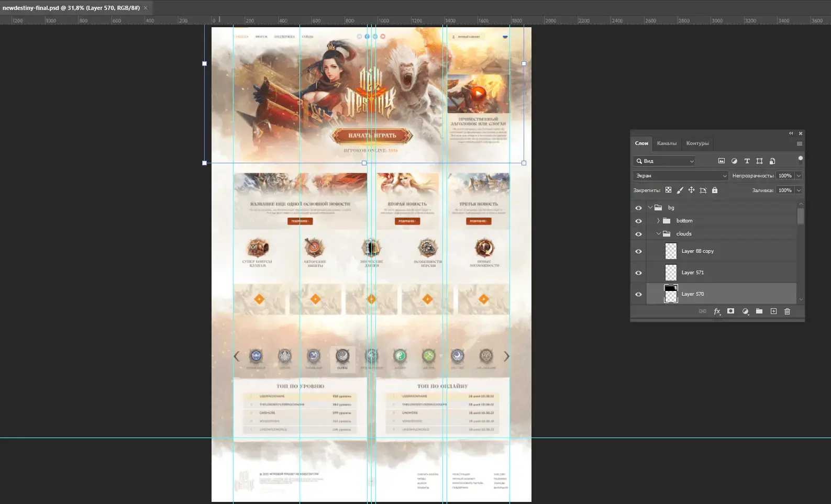Add a layer mask
Screen dimensions: 831x504
[x=731, y=311]
